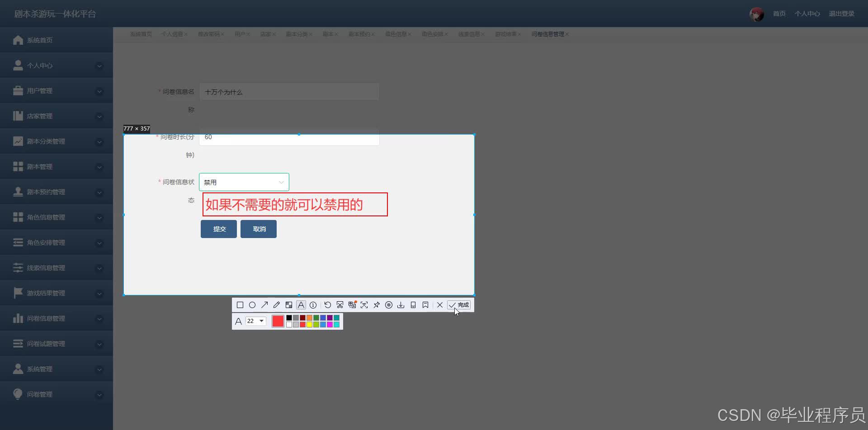Pick the dark green color swatch
The image size is (868, 430).
316,318
